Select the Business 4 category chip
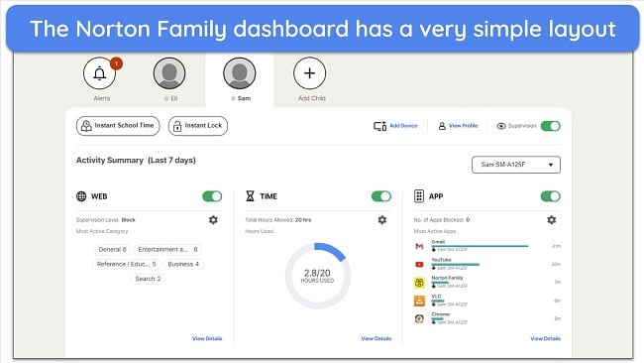The image size is (644, 363). (x=183, y=264)
